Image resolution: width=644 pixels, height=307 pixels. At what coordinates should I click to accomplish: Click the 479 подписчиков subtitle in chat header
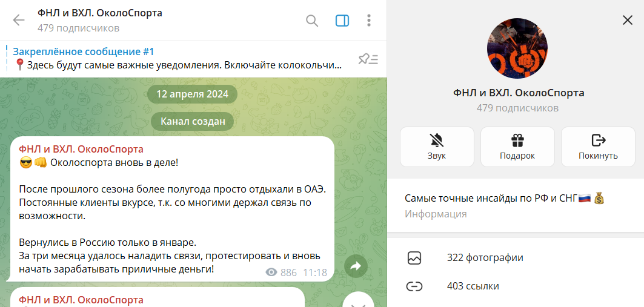click(78, 28)
